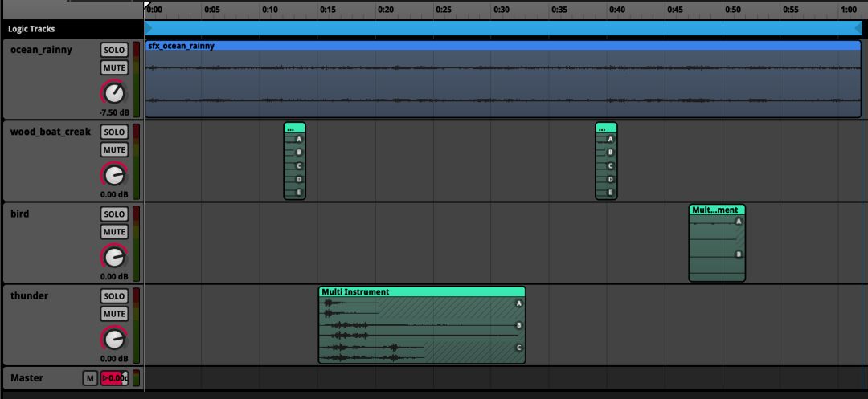The height and width of the screenshot is (399, 868).
Task: Select the wood_boat_creak track name
Action: tap(51, 132)
